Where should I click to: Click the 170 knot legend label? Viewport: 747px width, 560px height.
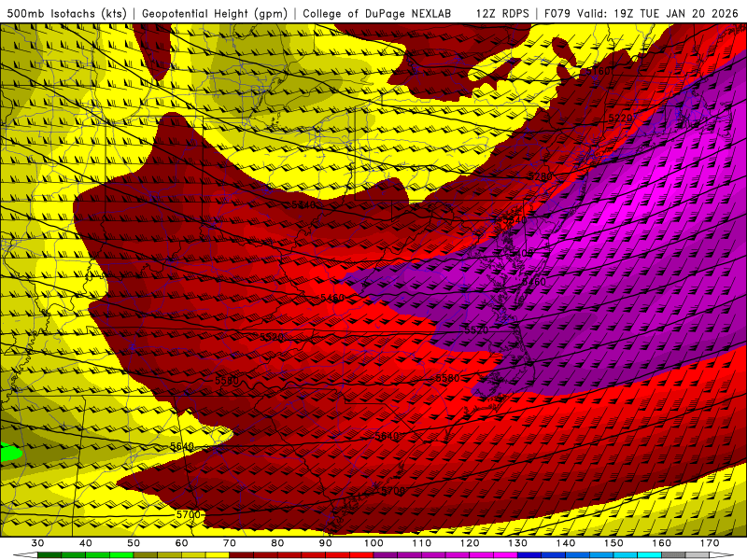point(710,543)
